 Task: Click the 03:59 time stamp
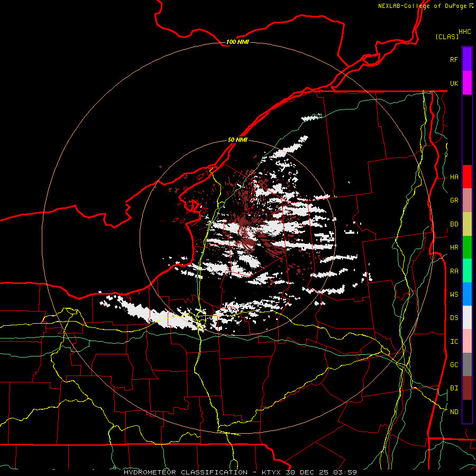click(344, 472)
